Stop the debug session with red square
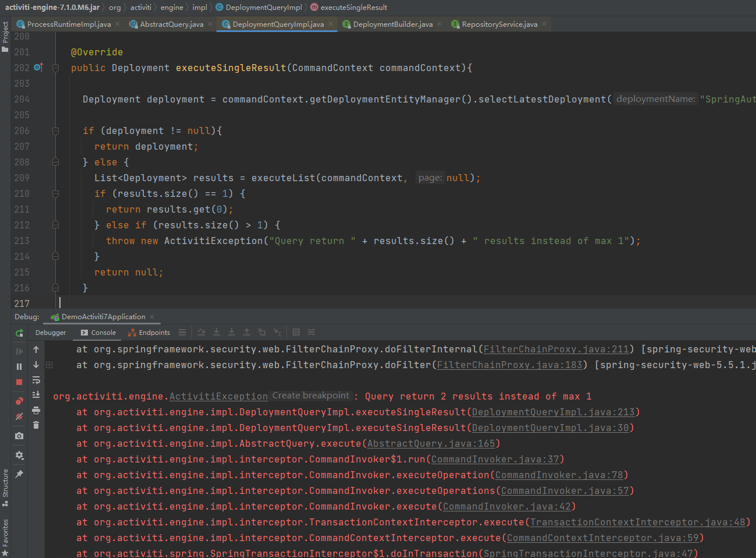Image resolution: width=756 pixels, height=558 pixels. point(19,382)
